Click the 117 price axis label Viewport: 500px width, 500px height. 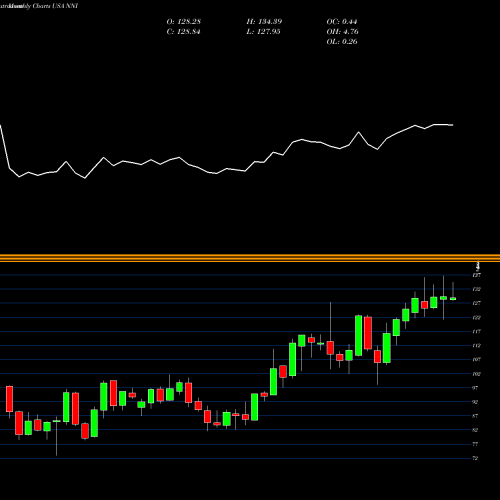(x=476, y=332)
